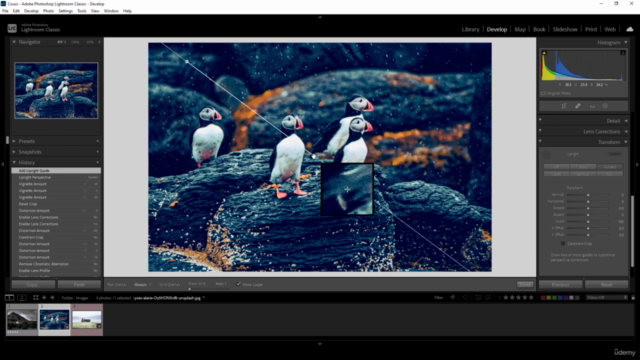Toggle the Detail panel on/off switch

[540, 120]
